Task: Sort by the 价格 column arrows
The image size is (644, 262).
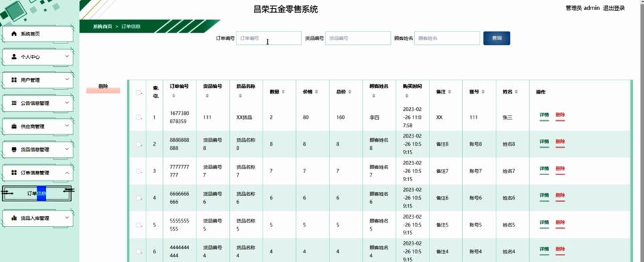Action: click(316, 92)
